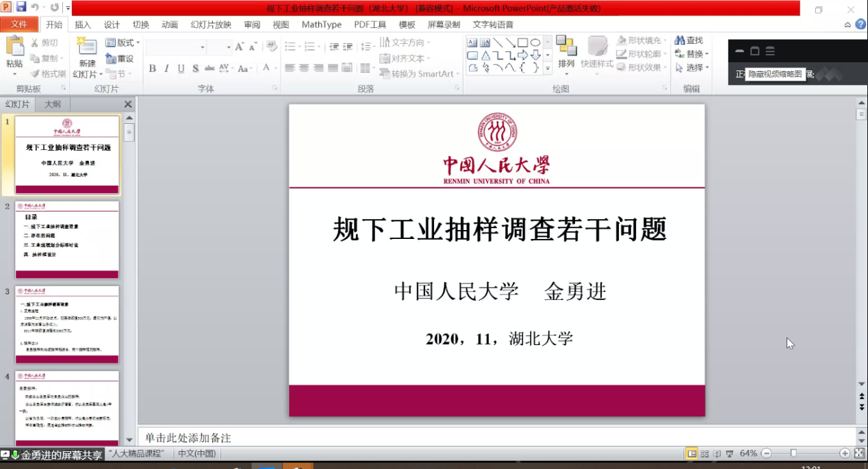Toggle italic text formatting
The width and height of the screenshot is (868, 469).
166,68
